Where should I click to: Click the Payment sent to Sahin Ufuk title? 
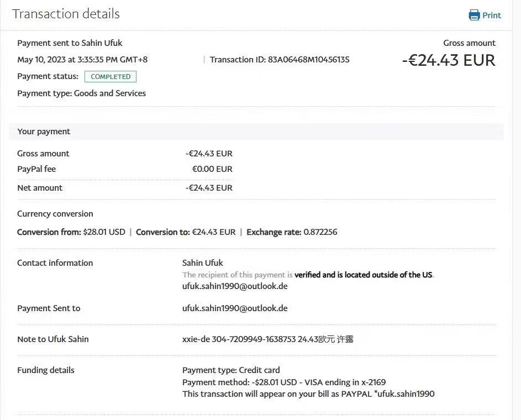[70, 43]
